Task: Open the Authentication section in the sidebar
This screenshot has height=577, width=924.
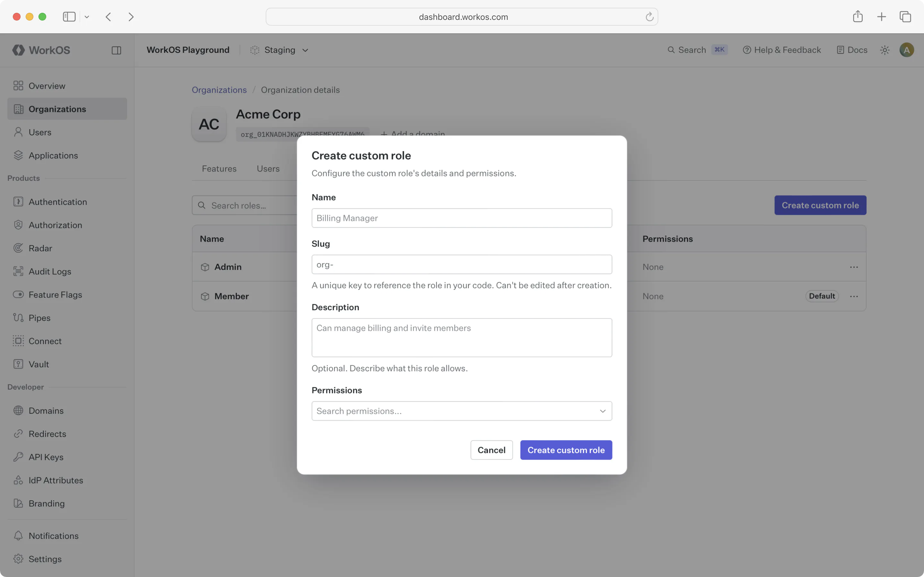Action: (58, 202)
